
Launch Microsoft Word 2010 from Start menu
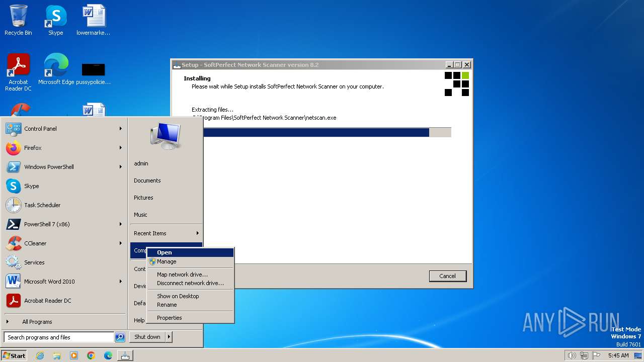click(64, 282)
